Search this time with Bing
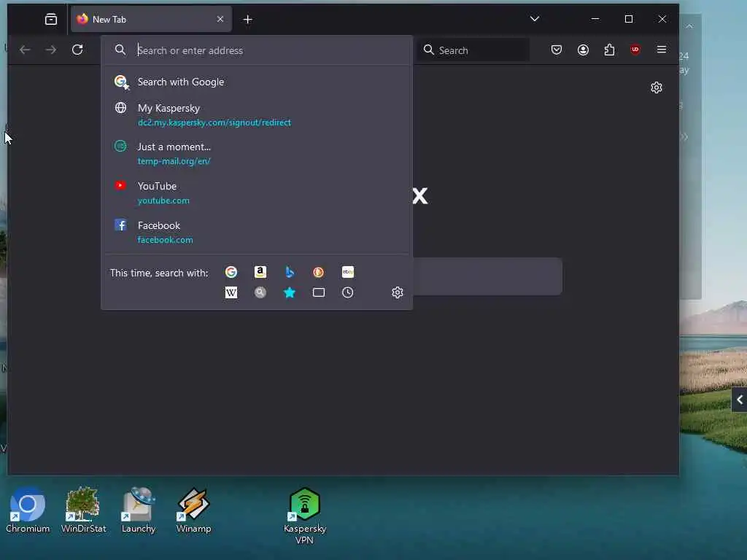The width and height of the screenshot is (747, 560). [x=289, y=272]
